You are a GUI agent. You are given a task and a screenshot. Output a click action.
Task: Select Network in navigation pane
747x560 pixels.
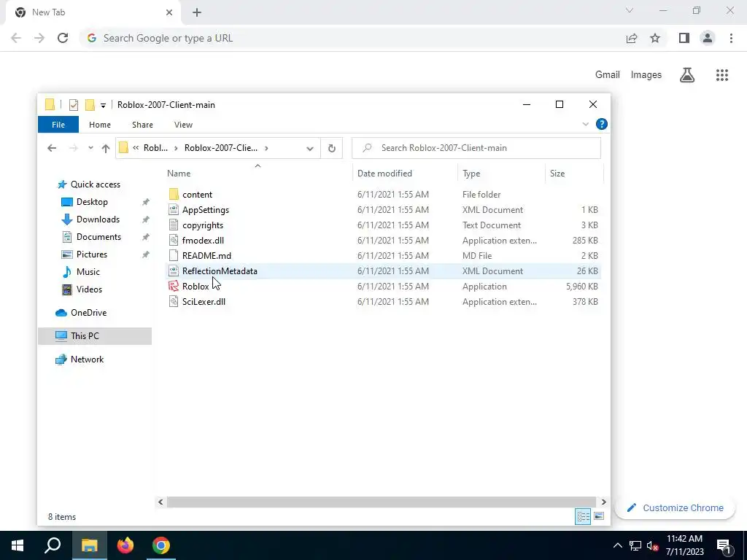(87, 359)
